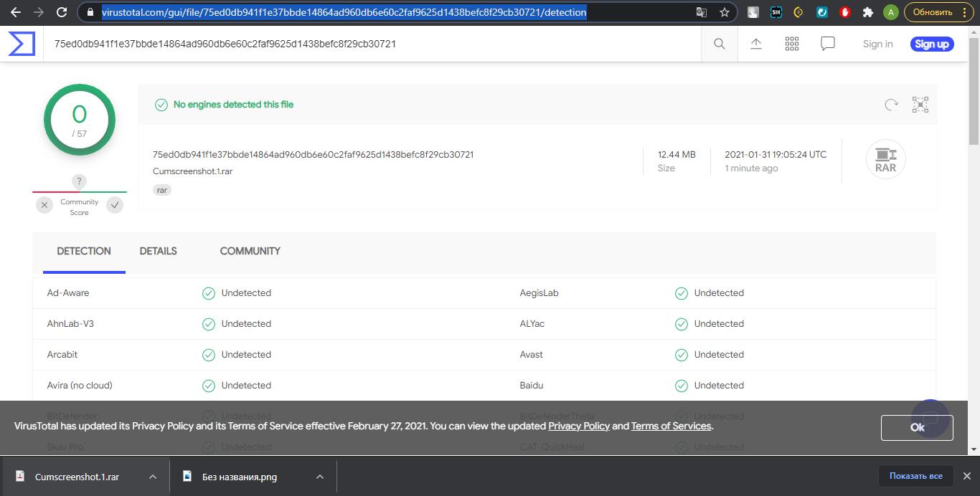Open the translate page icon in address bar
980x496 pixels.
702,12
